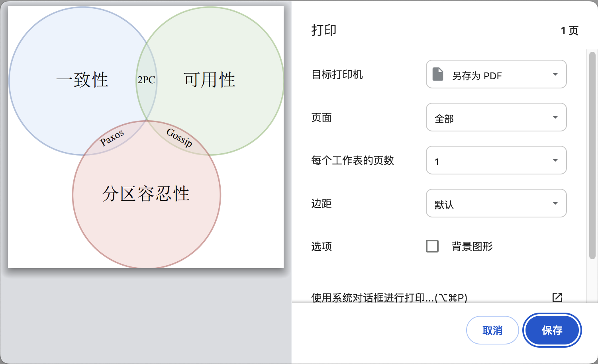Click the 保存 button
598x364 pixels.
tap(552, 330)
